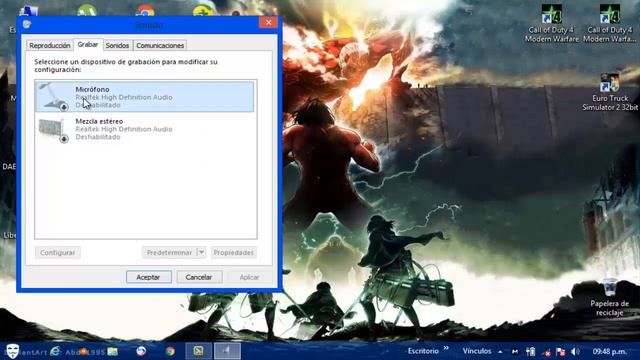This screenshot has width=640, height=360.
Task: Click the Sonido window taskbar button
Action: [227, 351]
